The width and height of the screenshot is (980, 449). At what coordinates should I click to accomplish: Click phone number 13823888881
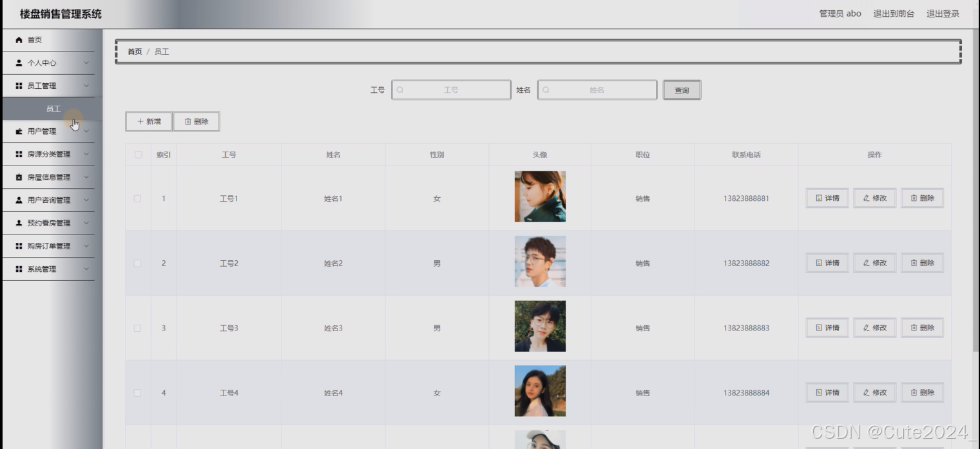tap(746, 198)
